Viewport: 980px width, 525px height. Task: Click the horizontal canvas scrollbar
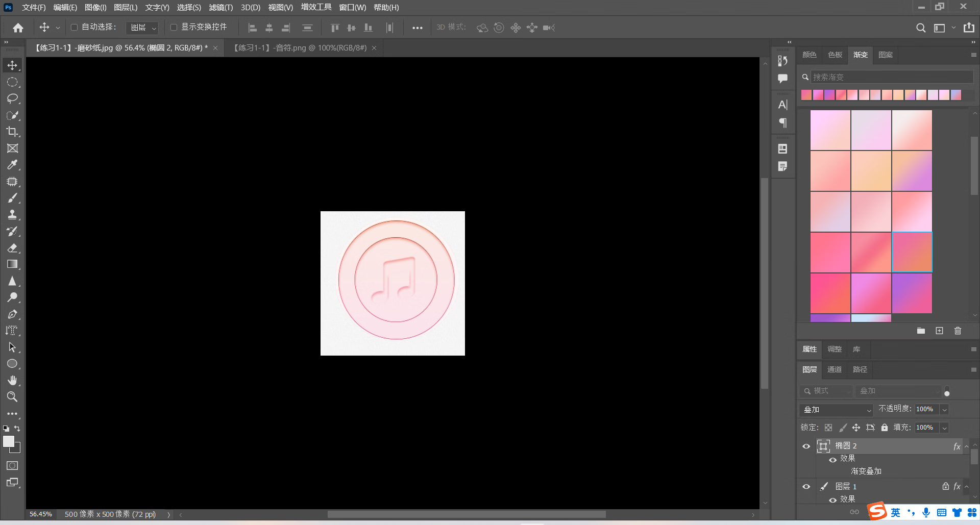coord(467,514)
